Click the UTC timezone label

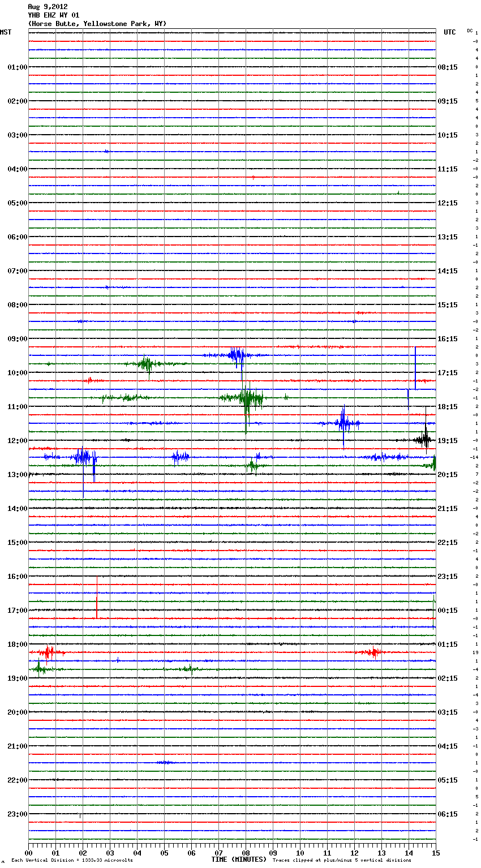point(449,32)
